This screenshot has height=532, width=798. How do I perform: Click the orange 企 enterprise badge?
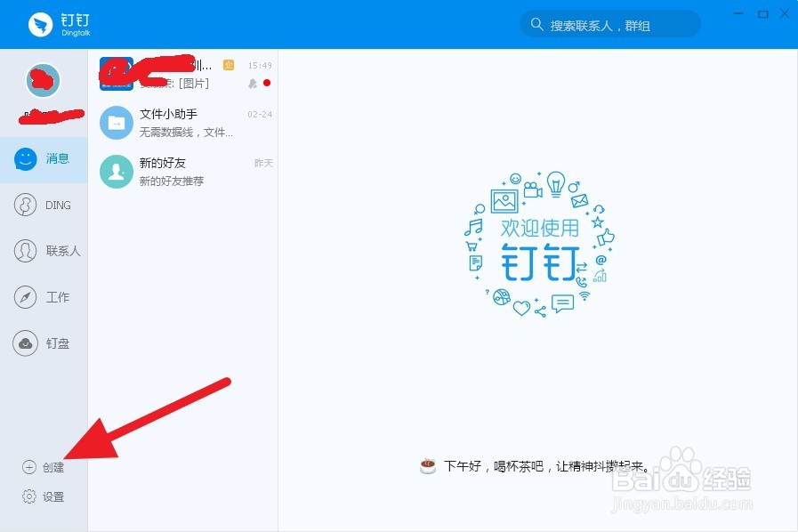(x=229, y=65)
